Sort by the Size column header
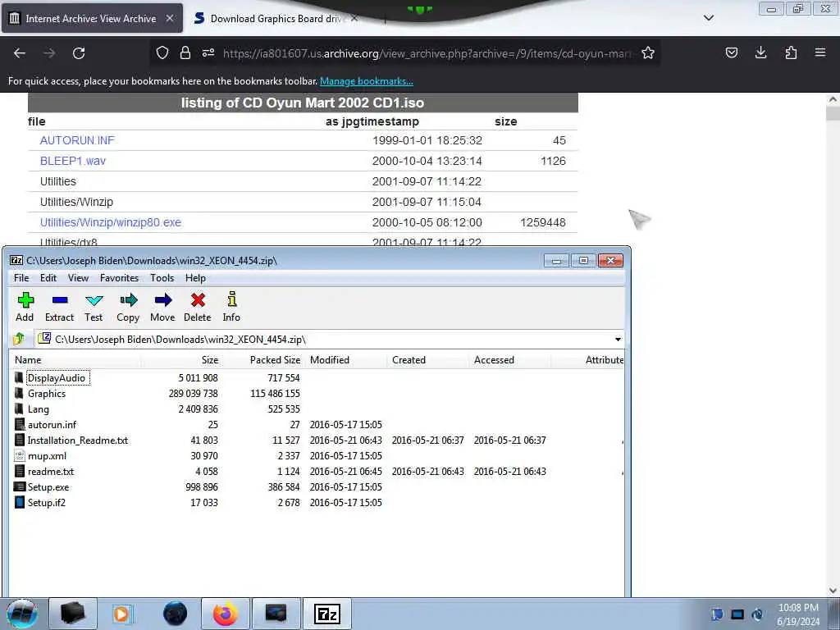This screenshot has height=630, width=840. [x=181, y=360]
